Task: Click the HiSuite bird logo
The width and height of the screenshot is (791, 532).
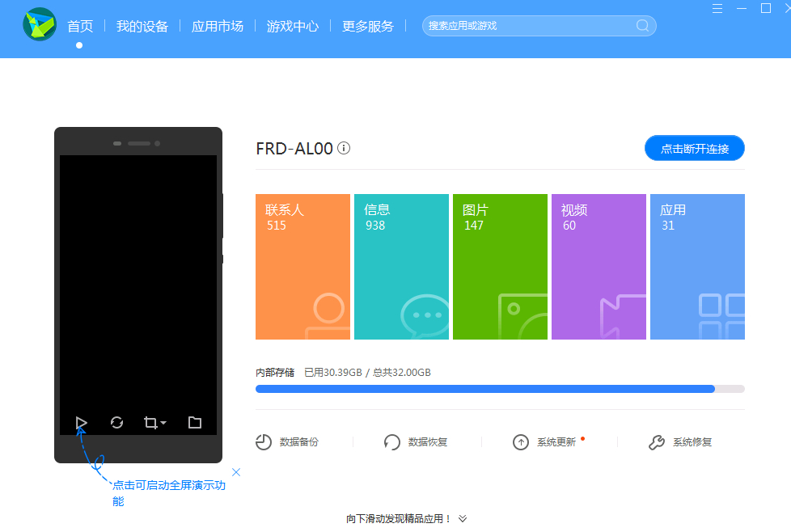Action: [40, 24]
